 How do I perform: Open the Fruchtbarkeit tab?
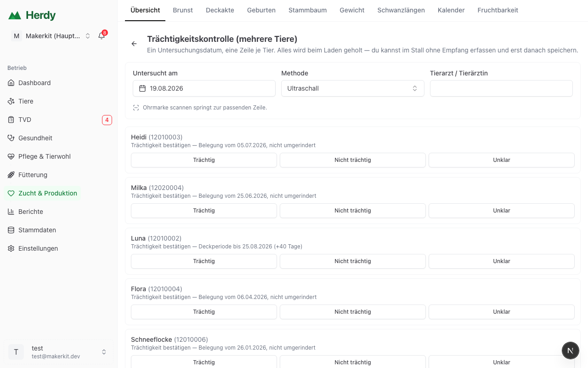[x=498, y=10]
